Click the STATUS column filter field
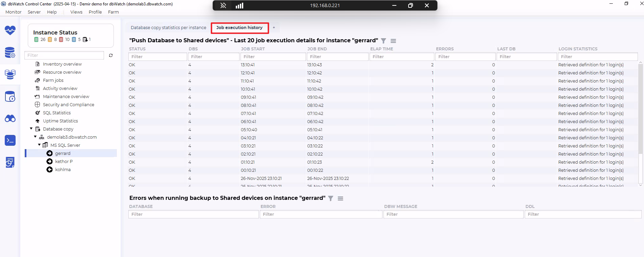The height and width of the screenshot is (257, 644). pyautogui.click(x=157, y=57)
